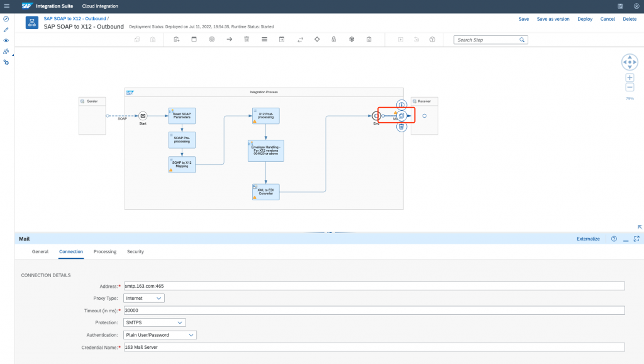Select the Connector arrow tool

(230, 40)
